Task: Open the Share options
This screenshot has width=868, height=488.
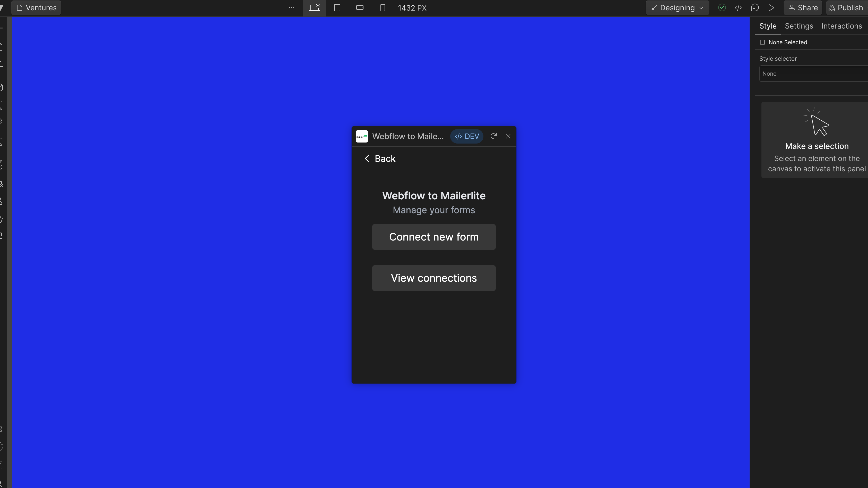Action: 803,8
